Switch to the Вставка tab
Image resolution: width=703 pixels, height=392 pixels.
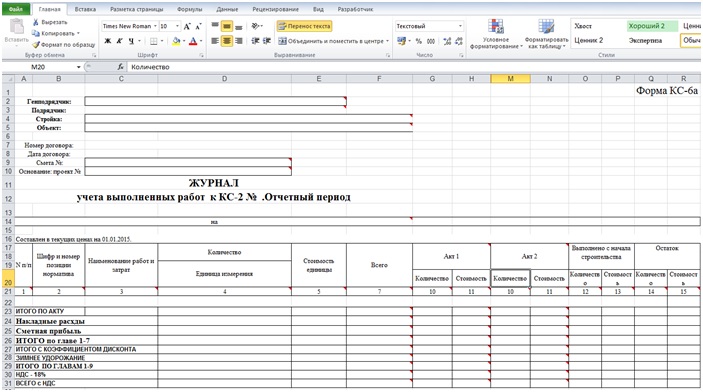pyautogui.click(x=85, y=9)
